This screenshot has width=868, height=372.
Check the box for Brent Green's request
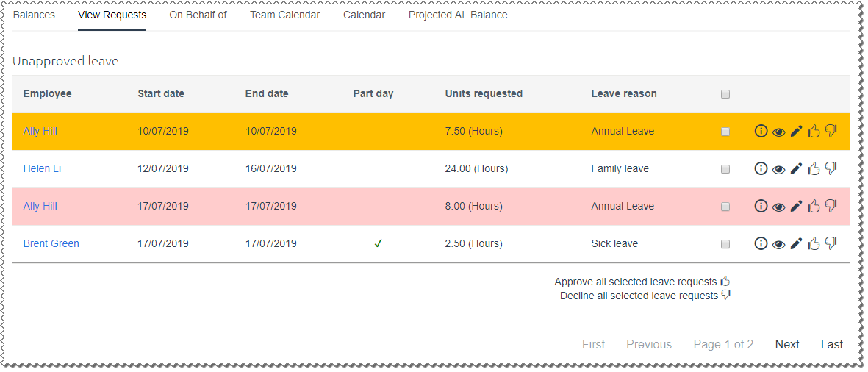tap(725, 244)
